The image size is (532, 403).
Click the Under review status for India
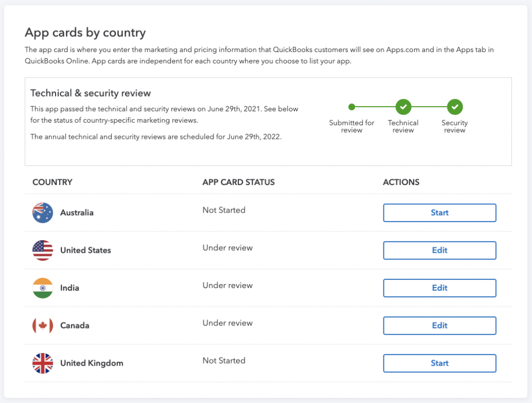[x=228, y=285]
